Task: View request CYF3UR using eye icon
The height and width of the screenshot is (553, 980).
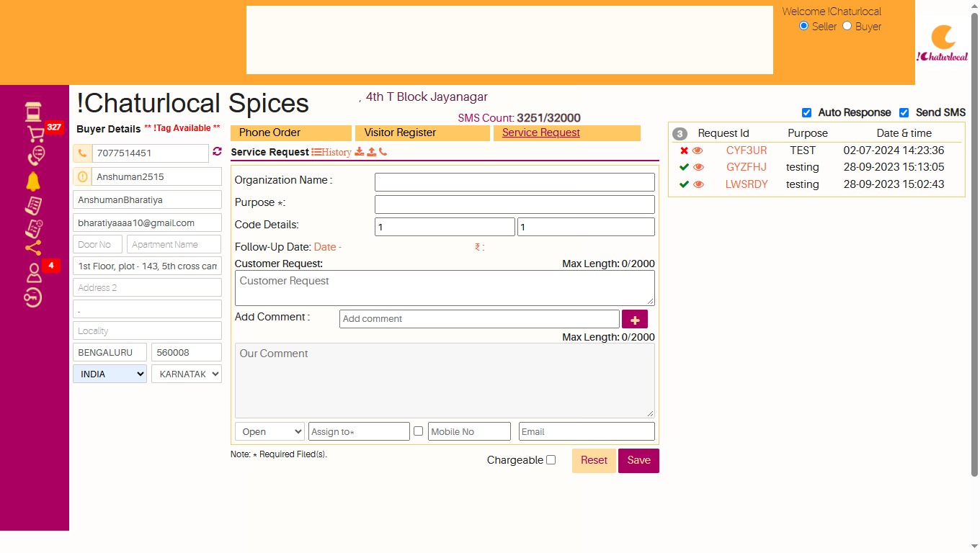Action: (x=698, y=150)
